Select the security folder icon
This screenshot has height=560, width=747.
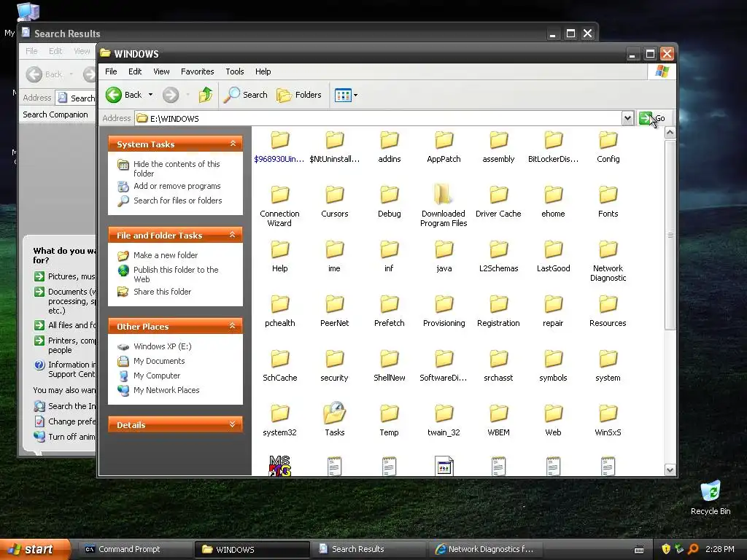tap(334, 359)
